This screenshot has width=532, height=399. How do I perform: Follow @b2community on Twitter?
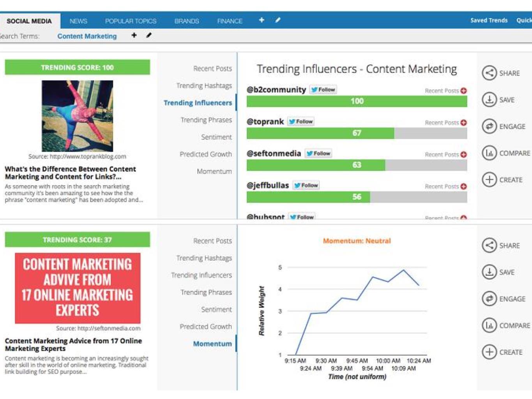[323, 90]
